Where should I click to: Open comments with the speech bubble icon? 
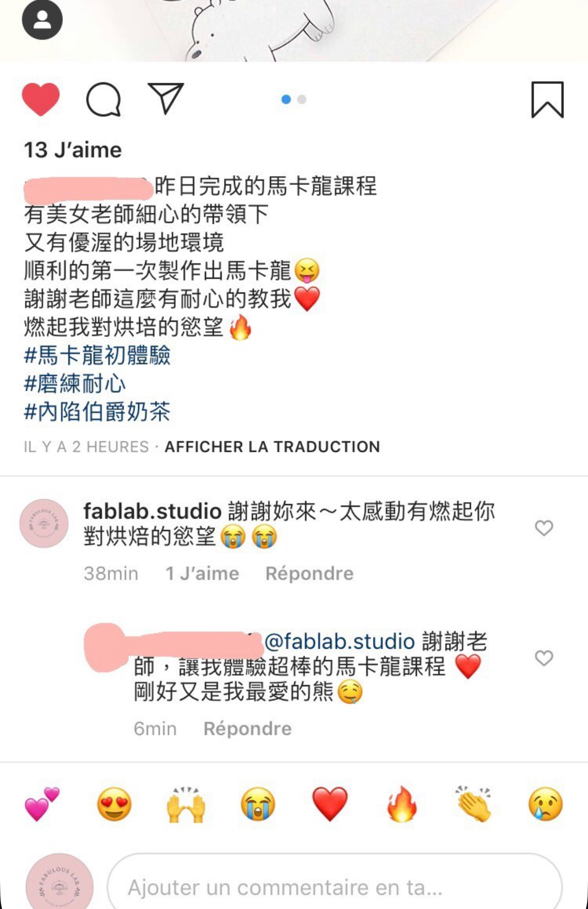(x=103, y=99)
